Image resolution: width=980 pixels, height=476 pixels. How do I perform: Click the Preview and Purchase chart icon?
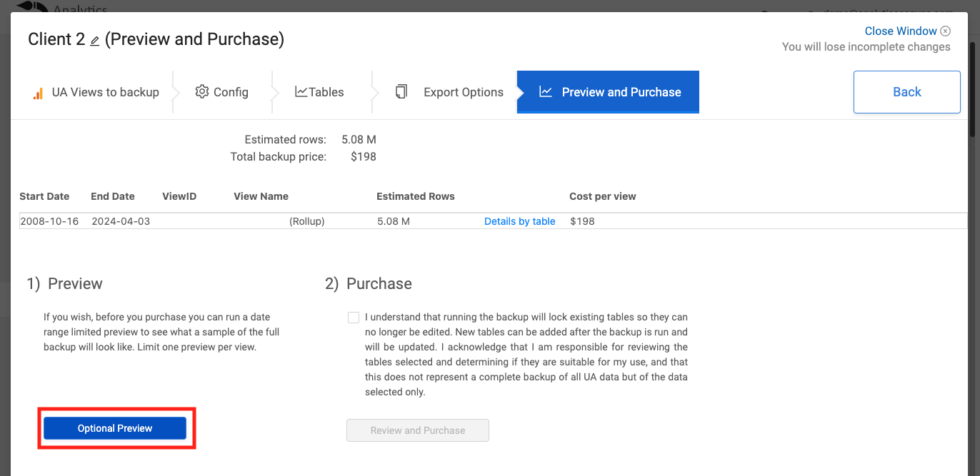[546, 92]
